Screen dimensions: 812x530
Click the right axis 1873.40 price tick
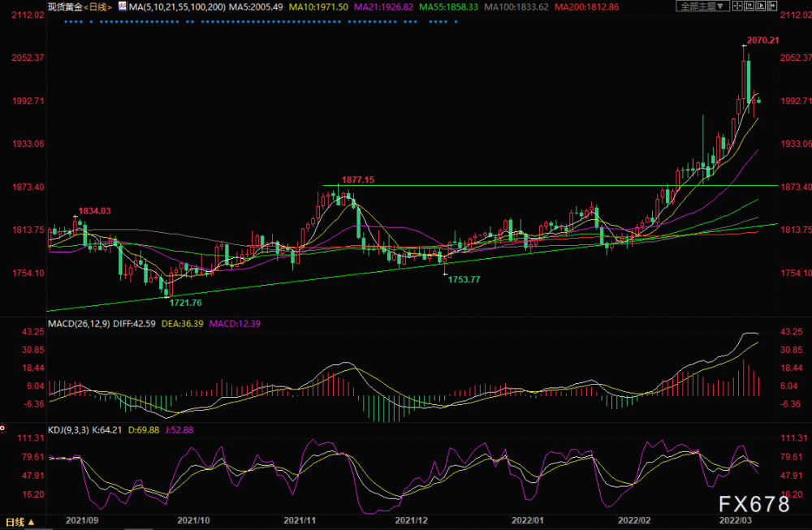point(796,187)
